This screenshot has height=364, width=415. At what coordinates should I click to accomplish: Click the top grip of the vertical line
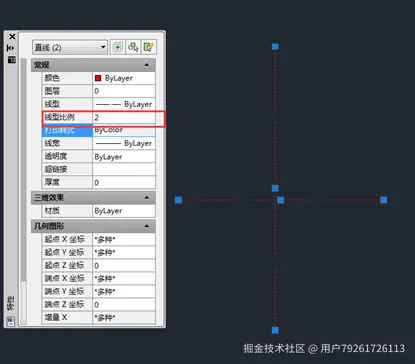pos(275,47)
